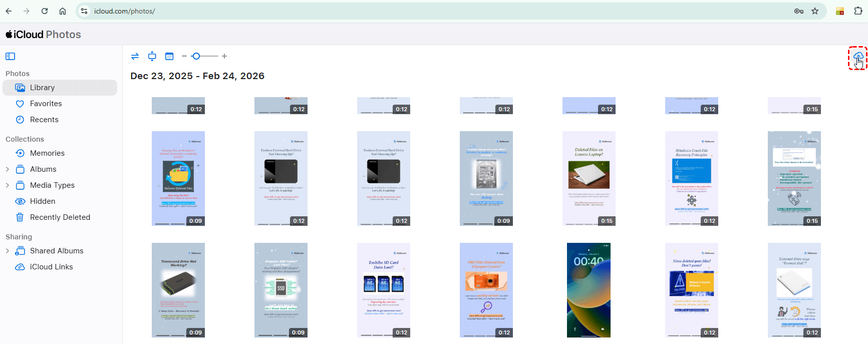Open Favorites in the sidebar

click(x=60, y=104)
